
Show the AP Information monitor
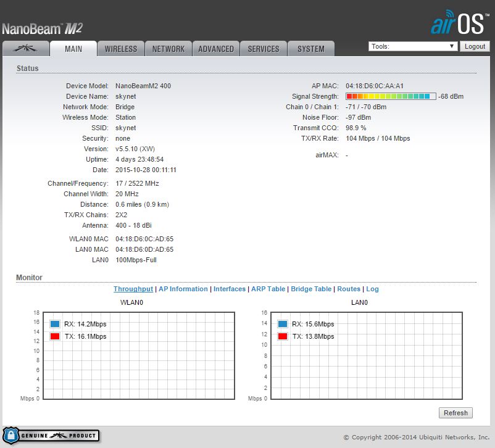point(183,289)
